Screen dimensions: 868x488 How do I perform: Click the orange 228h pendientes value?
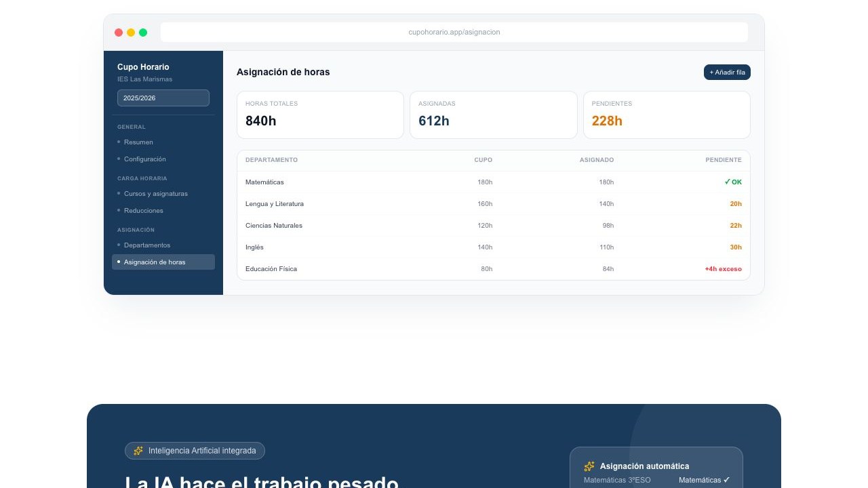click(x=606, y=121)
